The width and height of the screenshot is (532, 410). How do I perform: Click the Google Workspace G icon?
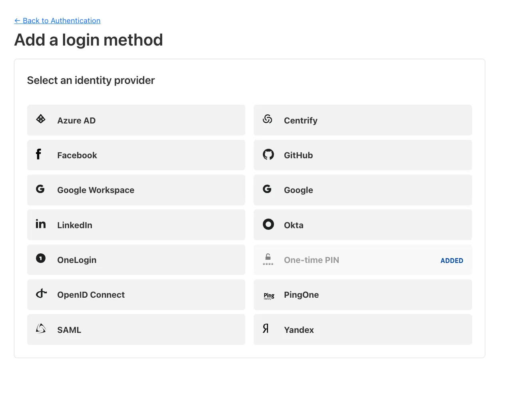40,189
